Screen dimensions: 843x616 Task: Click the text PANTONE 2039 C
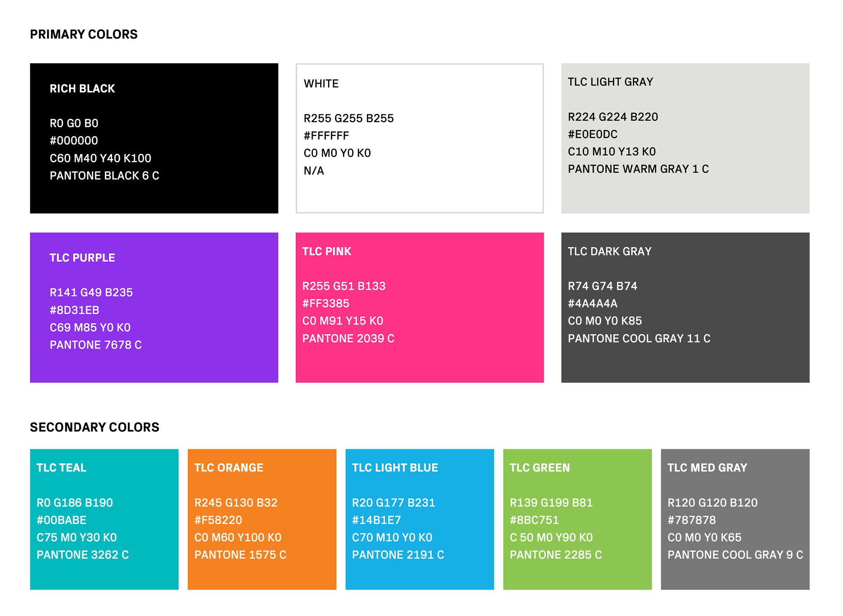coord(348,339)
